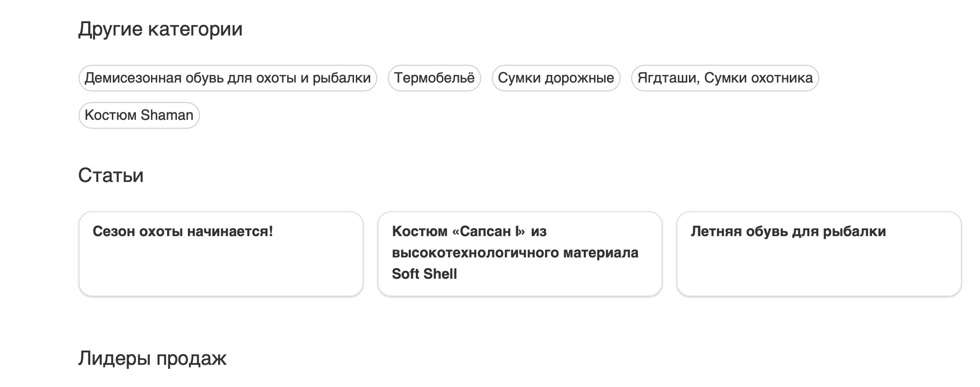Go to Ягдташи, Сумки охотника category
The image size is (980, 387).
725,78
